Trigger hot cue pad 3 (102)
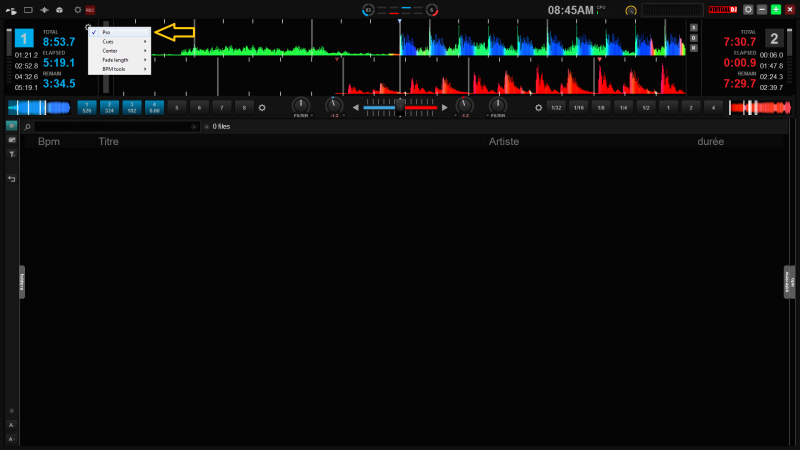Screen dimensions: 800x450 pos(132,108)
